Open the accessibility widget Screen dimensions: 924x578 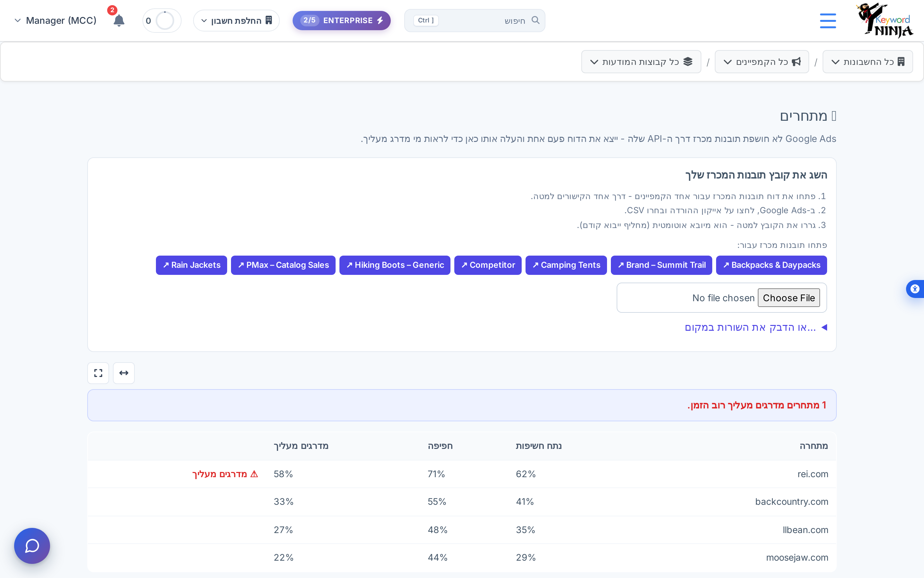click(x=915, y=289)
